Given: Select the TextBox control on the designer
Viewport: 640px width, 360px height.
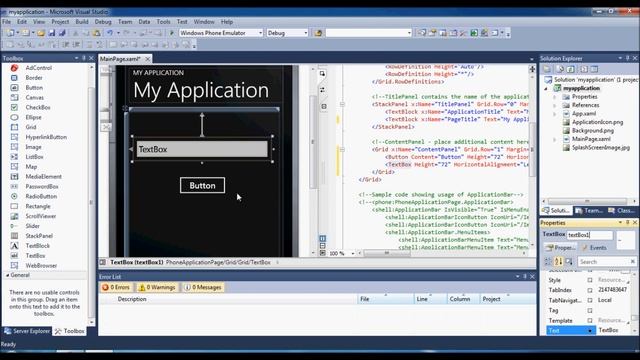Looking at the screenshot, I should (x=202, y=149).
